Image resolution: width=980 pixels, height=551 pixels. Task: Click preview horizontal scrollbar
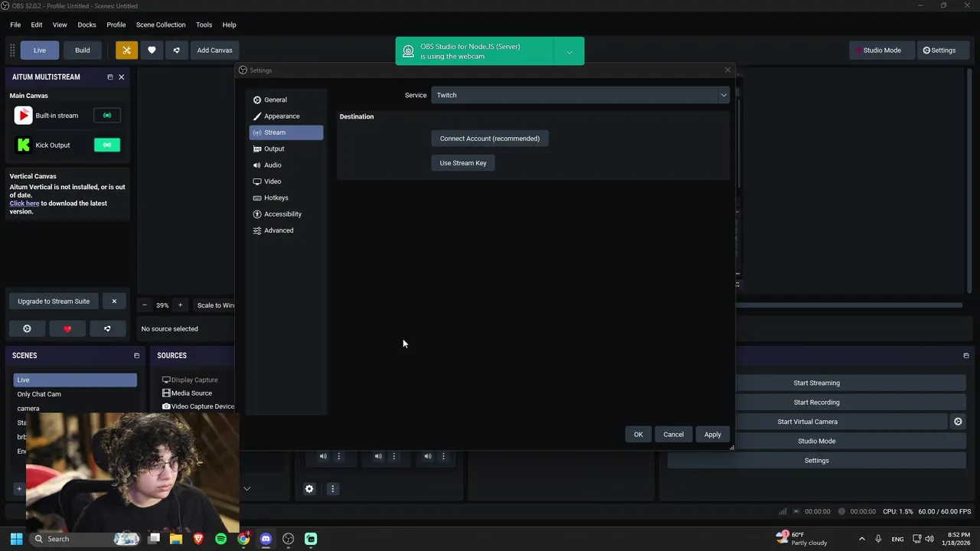pyautogui.click(x=848, y=305)
